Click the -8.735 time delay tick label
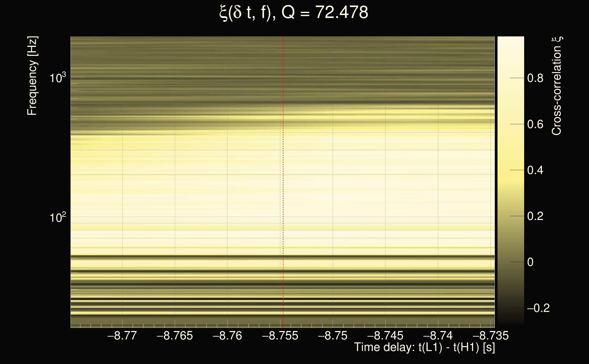 point(490,336)
